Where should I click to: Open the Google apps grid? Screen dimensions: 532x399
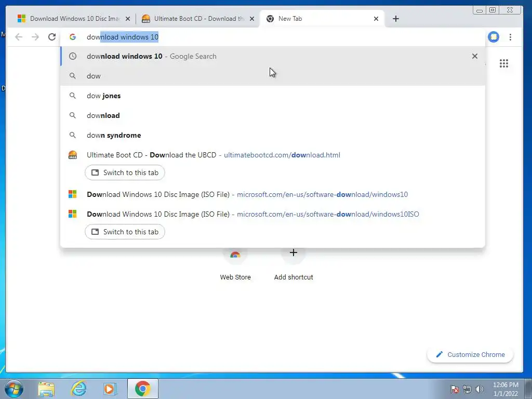504,63
